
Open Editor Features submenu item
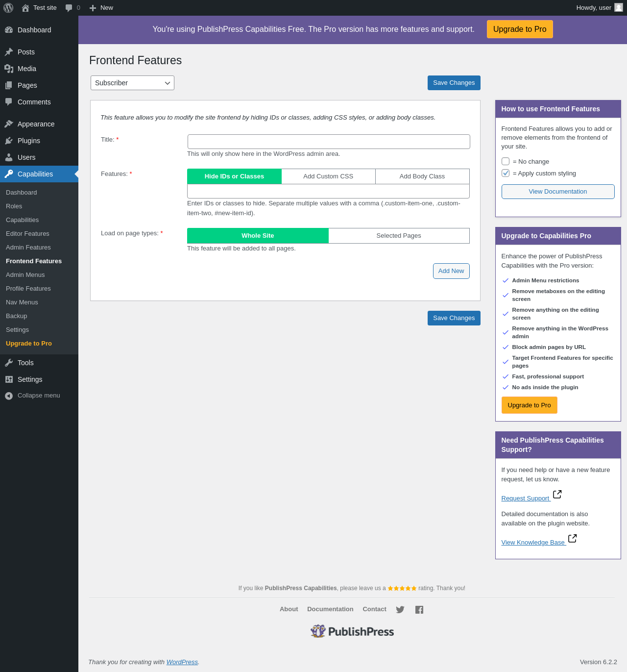[x=27, y=234]
